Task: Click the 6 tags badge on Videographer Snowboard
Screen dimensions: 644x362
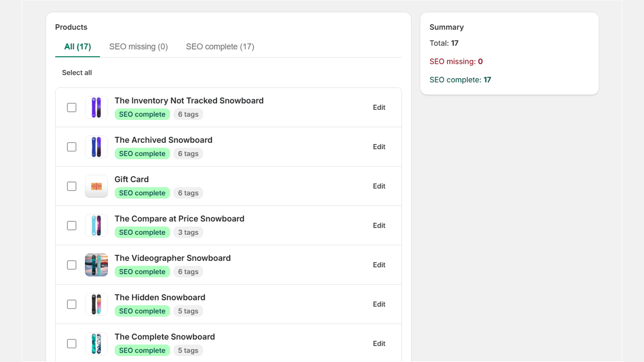Action: click(x=188, y=272)
